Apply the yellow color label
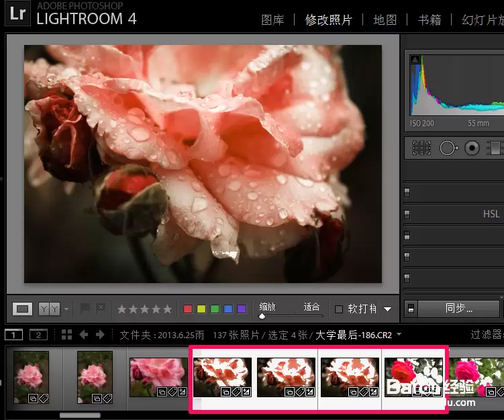This screenshot has width=504, height=420. tap(201, 309)
